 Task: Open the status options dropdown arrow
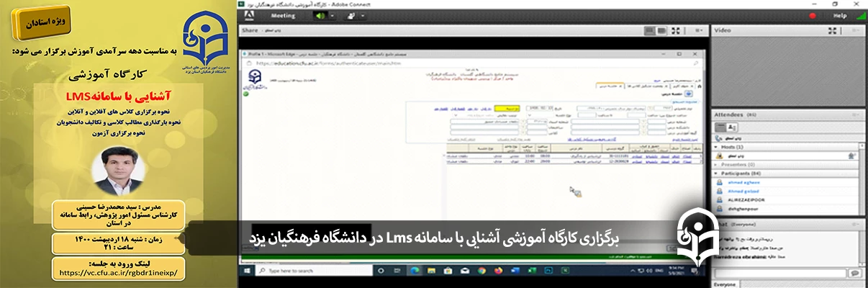pos(362,15)
